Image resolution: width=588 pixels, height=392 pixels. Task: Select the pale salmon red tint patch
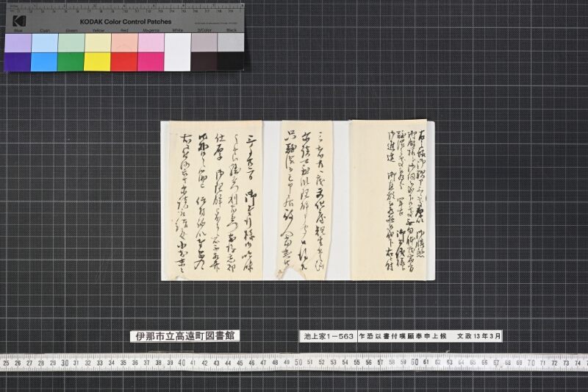(124, 43)
